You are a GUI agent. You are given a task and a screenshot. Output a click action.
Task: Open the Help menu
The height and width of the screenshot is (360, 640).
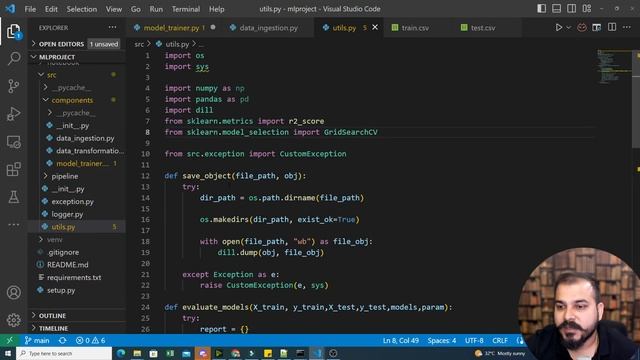(x=216, y=9)
